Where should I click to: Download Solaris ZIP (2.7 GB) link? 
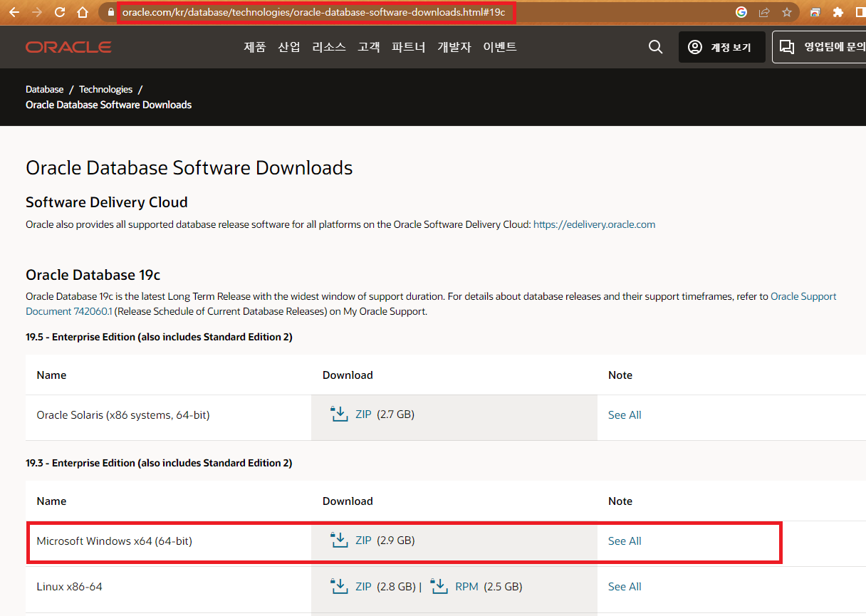tap(363, 414)
